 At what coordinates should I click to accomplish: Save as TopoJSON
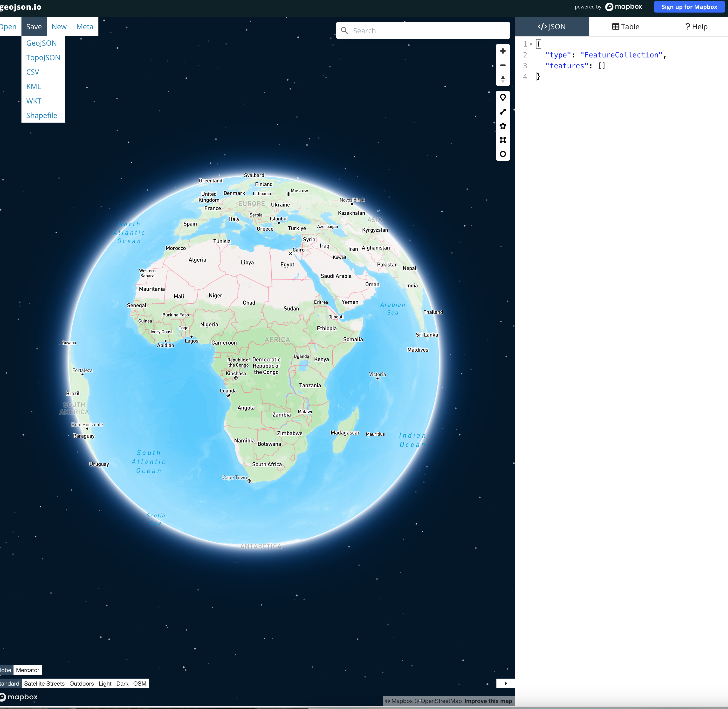pos(43,57)
